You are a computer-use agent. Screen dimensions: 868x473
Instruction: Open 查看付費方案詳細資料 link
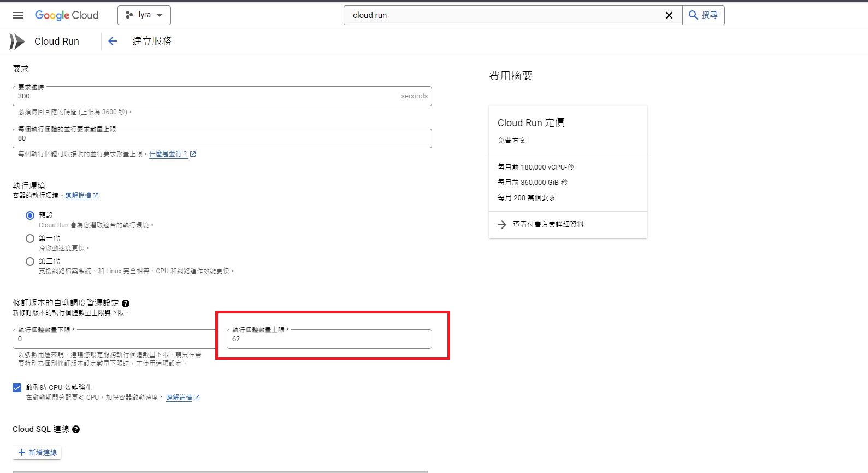point(548,225)
